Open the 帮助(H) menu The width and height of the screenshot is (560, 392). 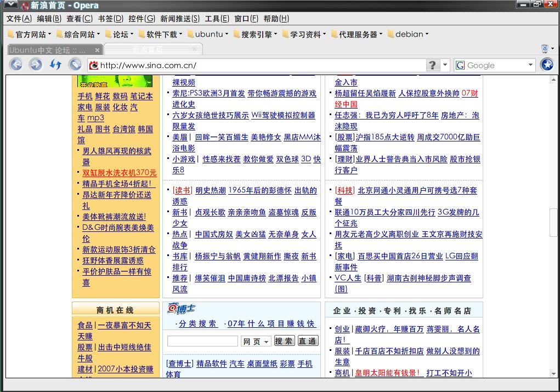click(x=276, y=19)
